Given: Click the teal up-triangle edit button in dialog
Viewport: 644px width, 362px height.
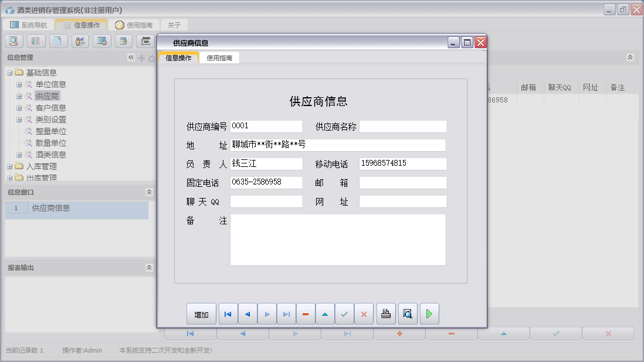Looking at the screenshot, I should tap(325, 314).
